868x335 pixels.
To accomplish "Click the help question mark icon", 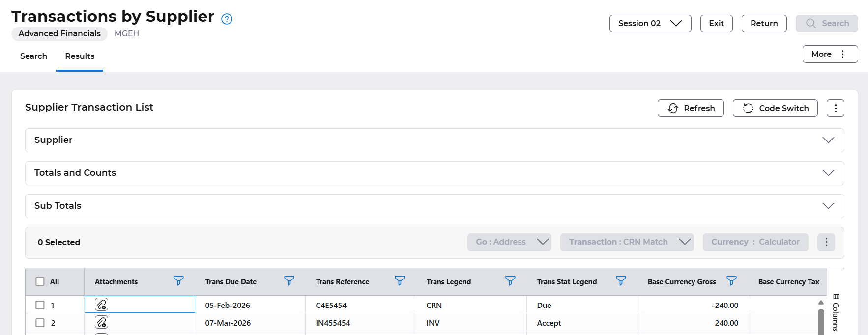I will pos(227,19).
